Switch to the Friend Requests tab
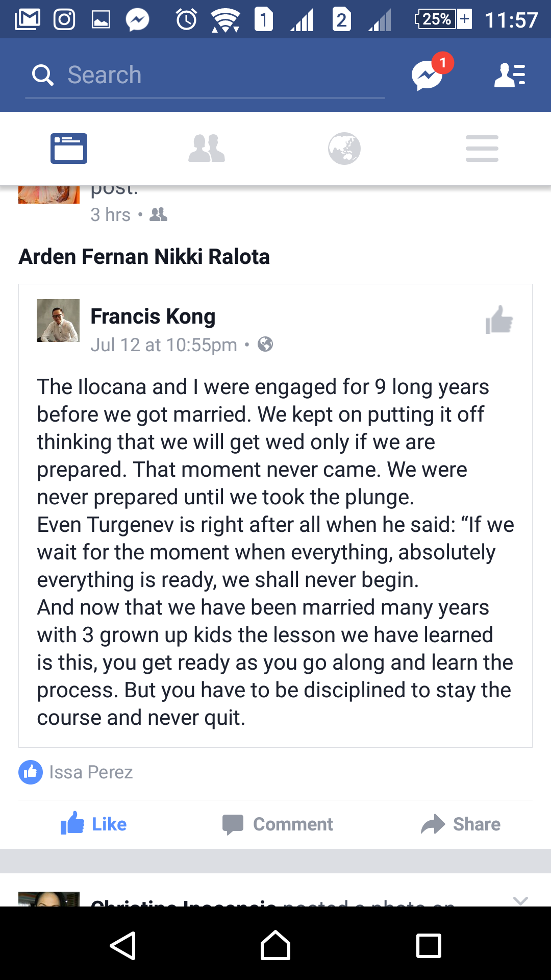Viewport: 551px width, 980px height. [x=207, y=149]
